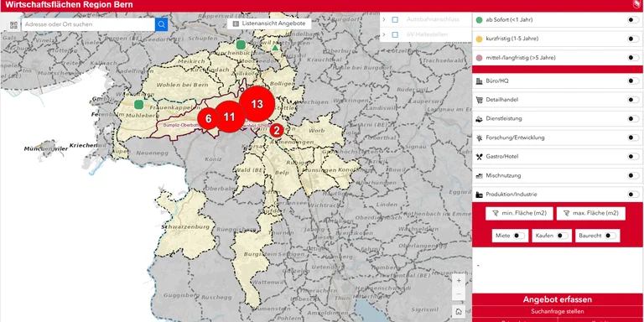
Task: Open the basemap grid icon left of search
Action: click(x=13, y=25)
